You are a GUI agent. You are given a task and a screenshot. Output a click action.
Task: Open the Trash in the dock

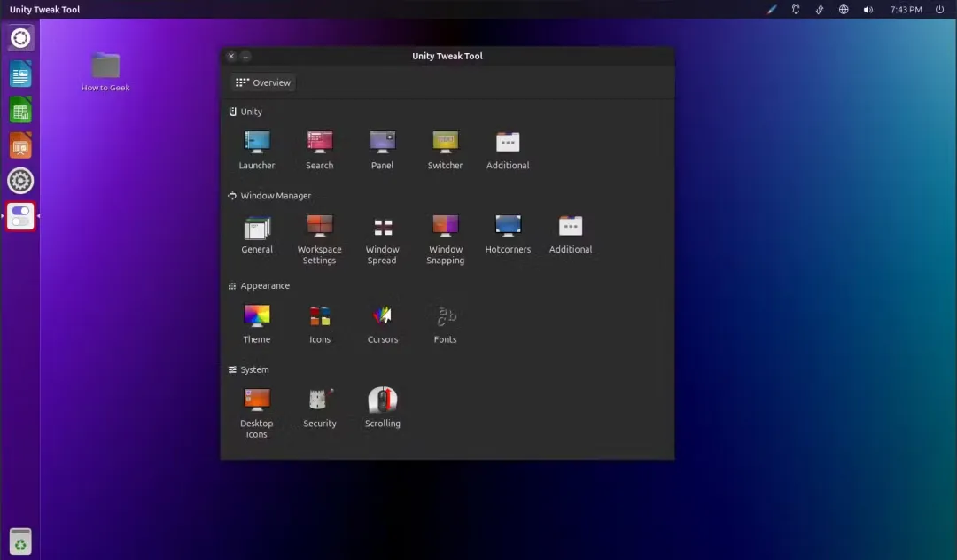click(20, 541)
